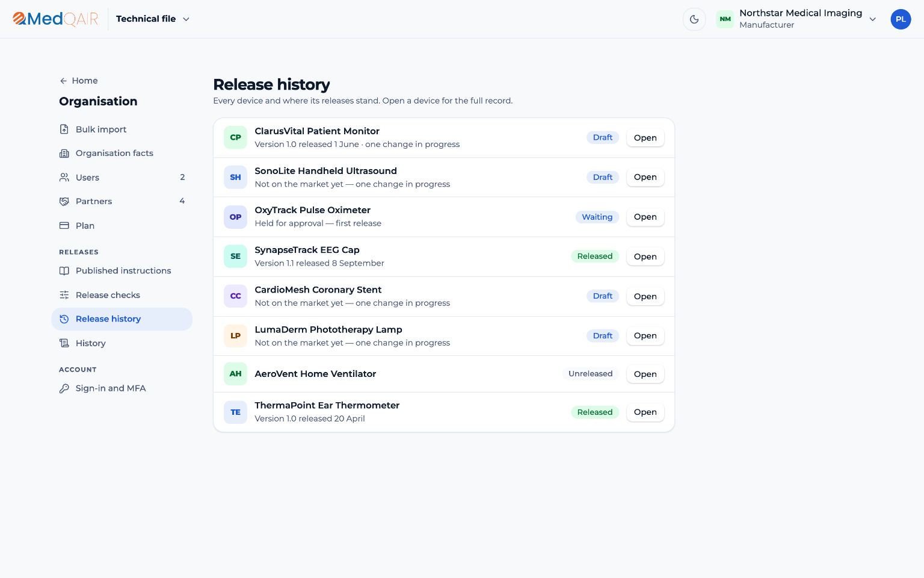
Task: Click the SE SynapseTrack device badge
Action: click(236, 256)
